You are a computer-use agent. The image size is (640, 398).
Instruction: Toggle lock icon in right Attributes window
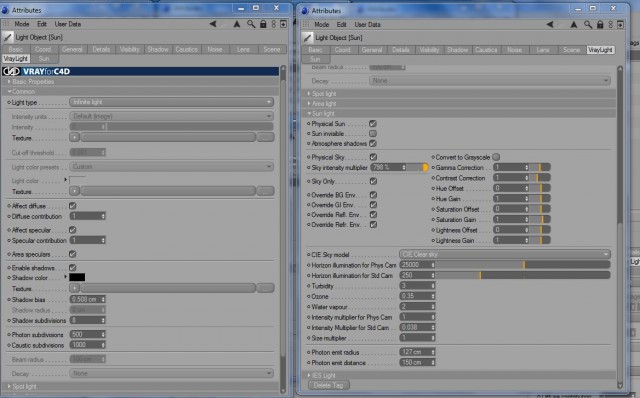pyautogui.click(x=600, y=24)
